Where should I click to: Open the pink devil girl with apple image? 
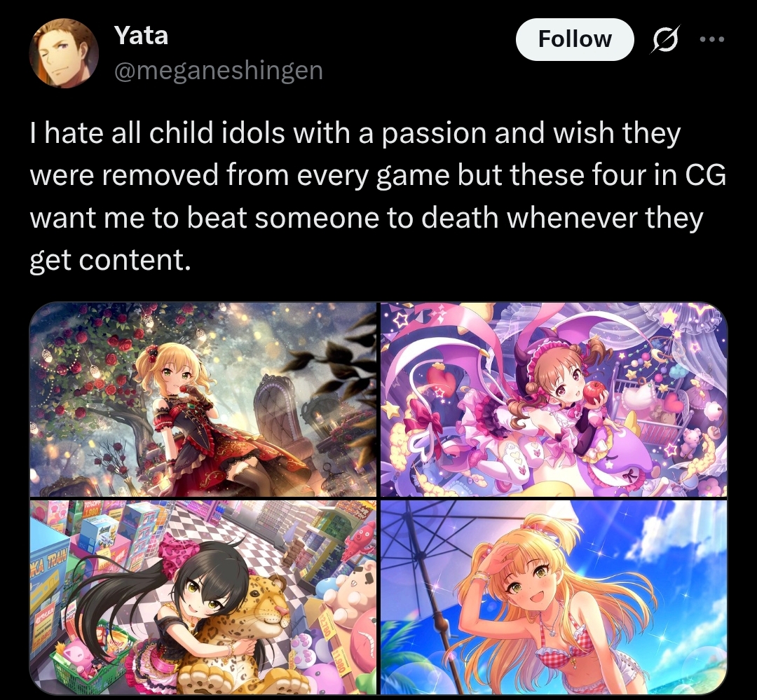point(554,399)
